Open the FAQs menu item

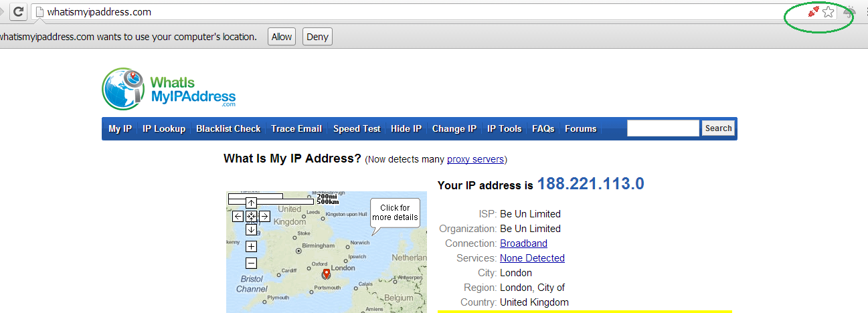pyautogui.click(x=543, y=128)
